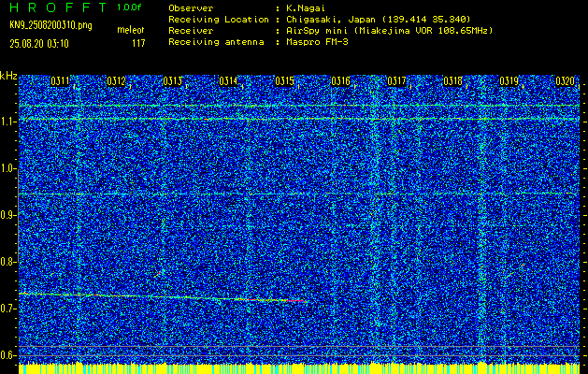
Task: Click the K.Nagai observer name
Action: pos(306,8)
